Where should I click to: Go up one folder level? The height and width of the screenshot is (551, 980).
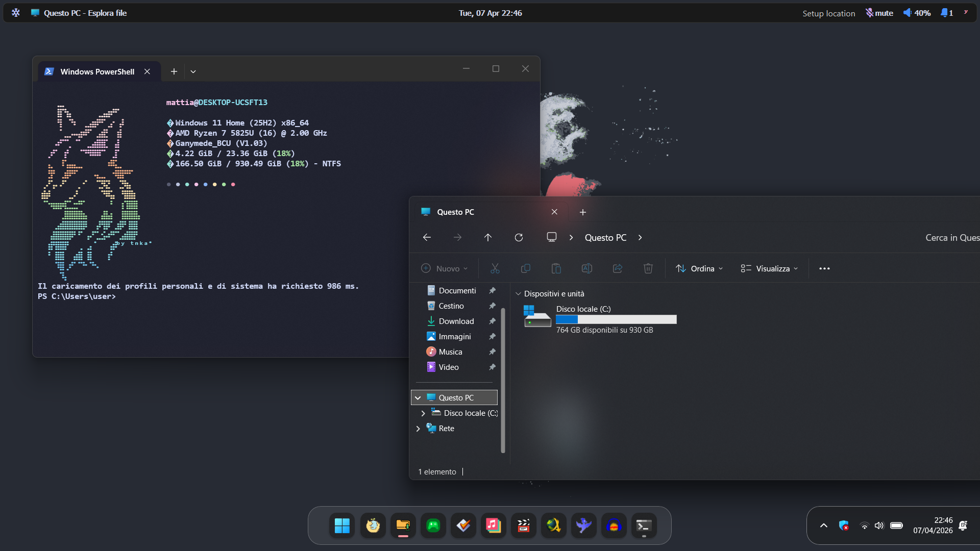point(487,238)
